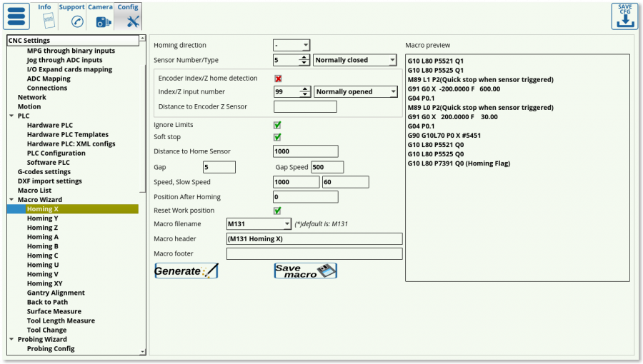Screen dimensions: 643x364
Task: Open the Macro filename M131 dropdown
Action: 259,224
